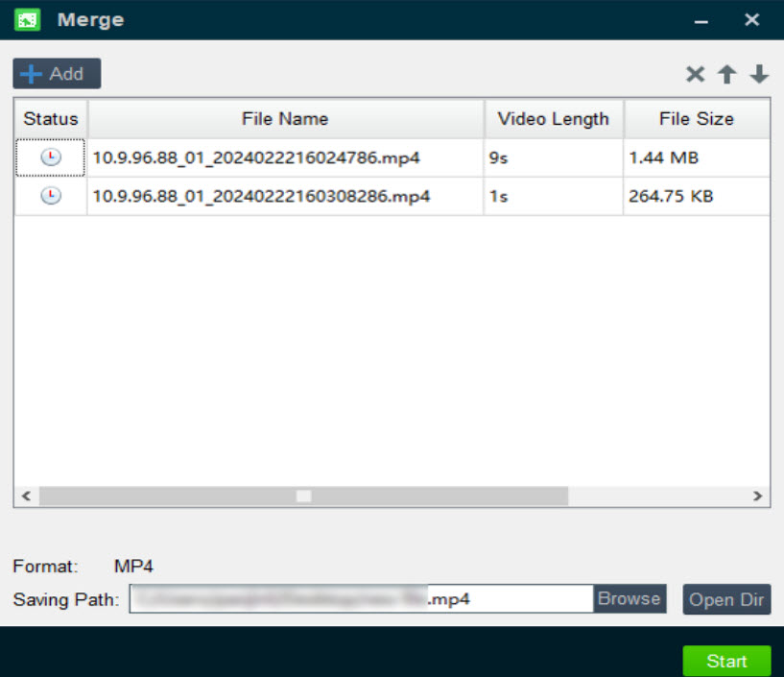Click left arrow of horizontal scrollbar
This screenshot has width=784, height=677.
[x=26, y=496]
